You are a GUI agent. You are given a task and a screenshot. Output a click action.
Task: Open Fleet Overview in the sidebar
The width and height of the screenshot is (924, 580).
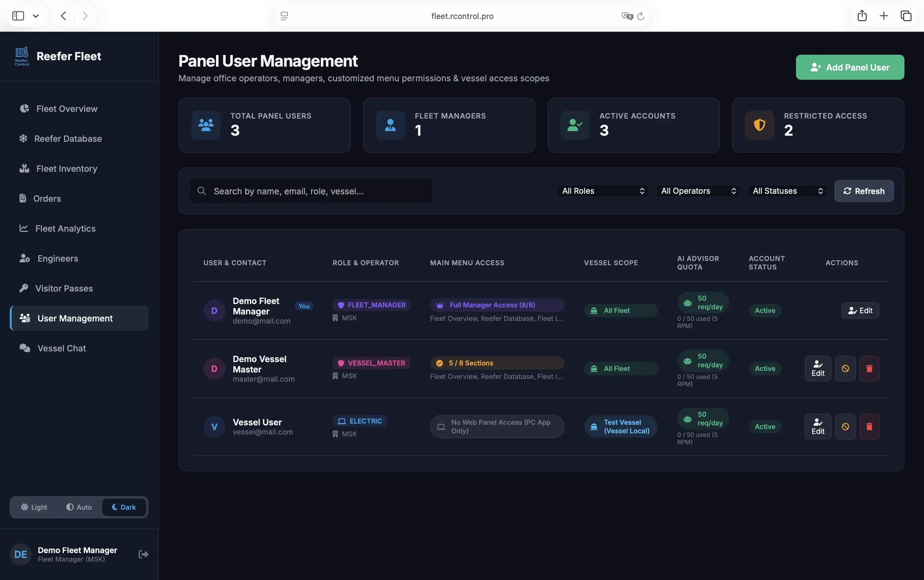coord(79,108)
